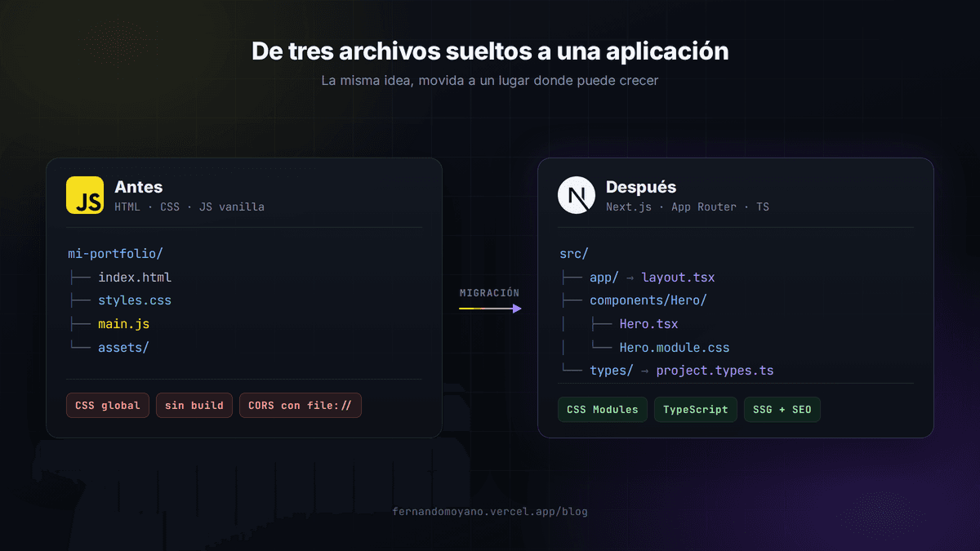Select the components/Hero/ folder
The width and height of the screenshot is (980, 551).
point(648,300)
